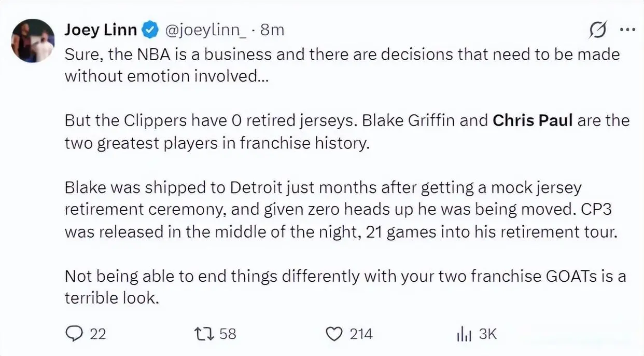
Task: Open the @joeylinn_ handle link
Action: pyautogui.click(x=206, y=30)
